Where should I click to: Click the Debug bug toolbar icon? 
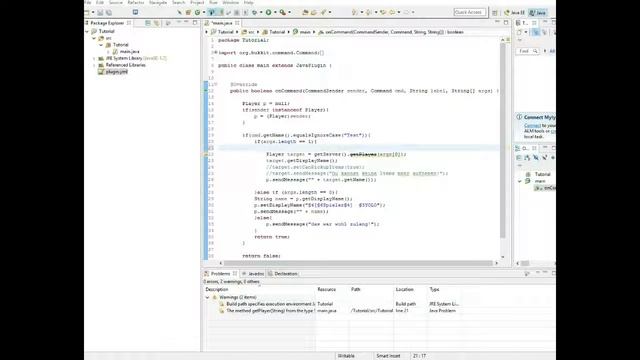coord(254,13)
